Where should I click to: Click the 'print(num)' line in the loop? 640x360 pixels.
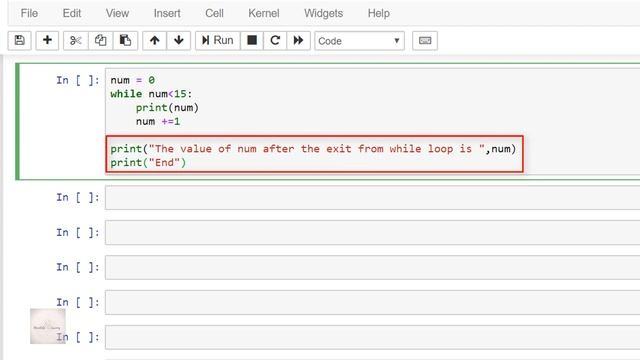coord(167,108)
